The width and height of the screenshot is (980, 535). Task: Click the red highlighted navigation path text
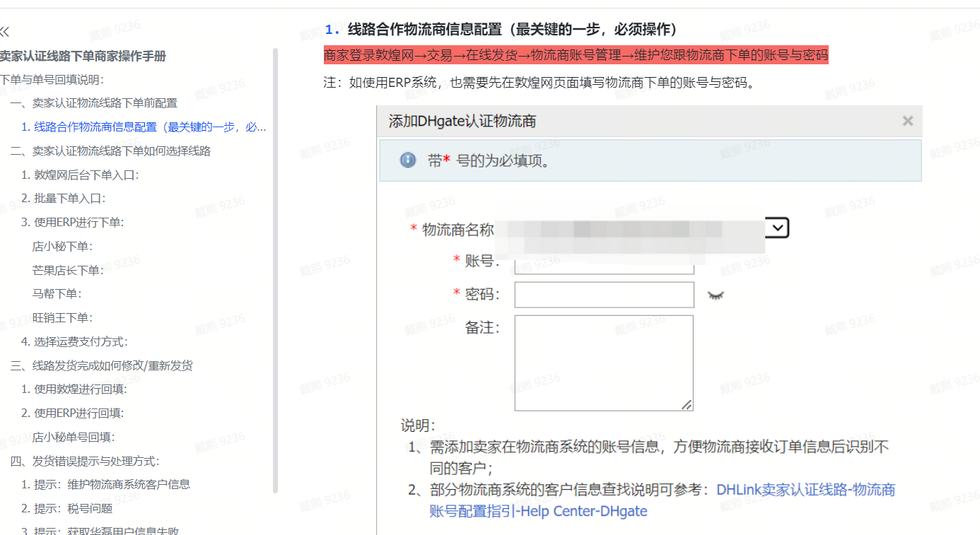tap(576, 55)
